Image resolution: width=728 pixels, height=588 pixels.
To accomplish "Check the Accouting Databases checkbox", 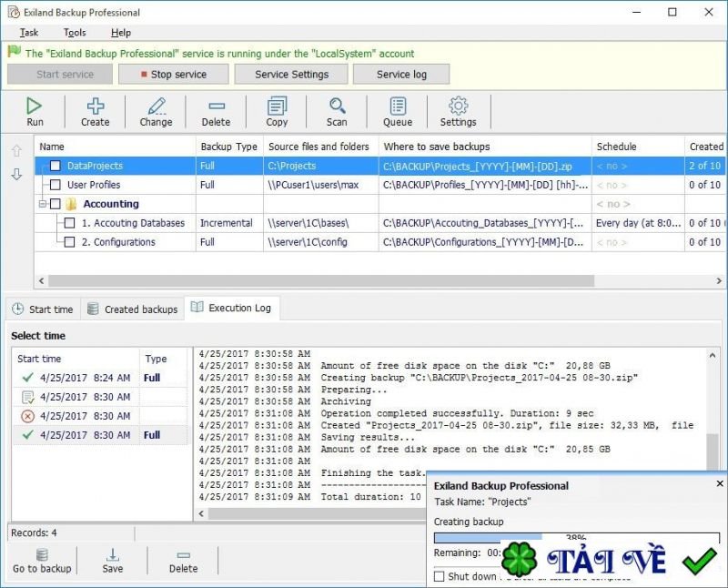I will coord(70,223).
